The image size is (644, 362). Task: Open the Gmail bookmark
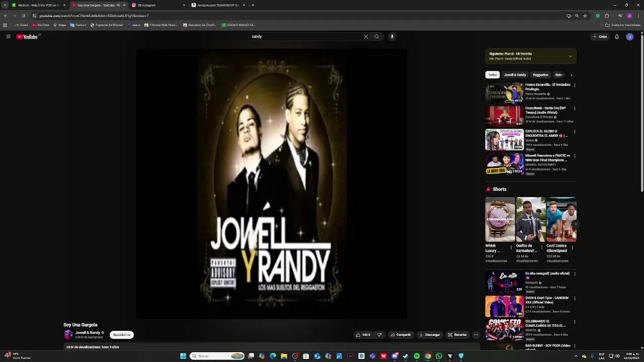click(x=21, y=25)
